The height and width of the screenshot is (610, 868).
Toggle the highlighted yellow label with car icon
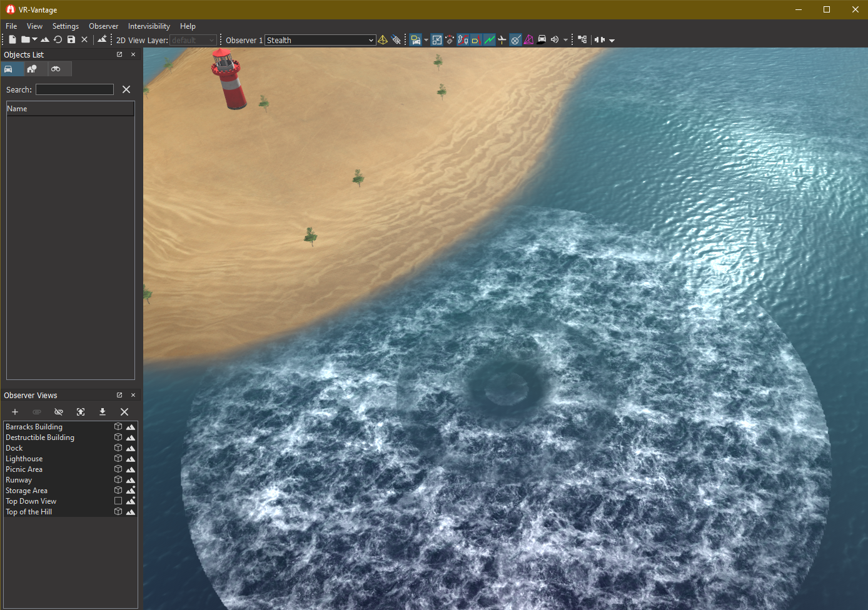[x=416, y=40]
